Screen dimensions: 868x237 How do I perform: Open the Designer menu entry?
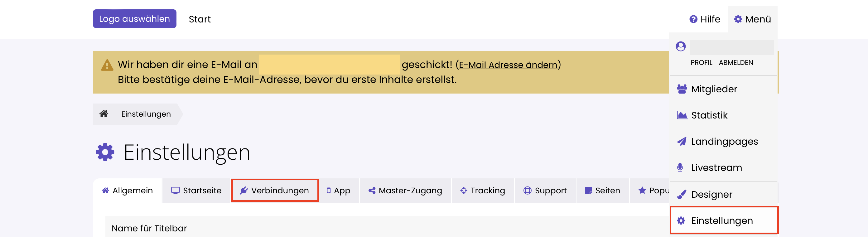[x=711, y=195]
